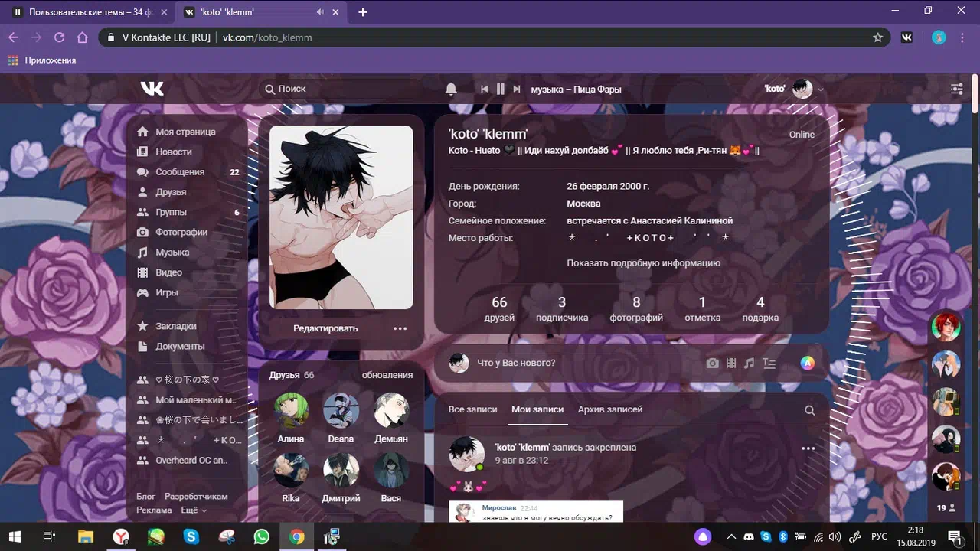Click Показать подробную информацию
980x551 pixels.
coord(643,262)
